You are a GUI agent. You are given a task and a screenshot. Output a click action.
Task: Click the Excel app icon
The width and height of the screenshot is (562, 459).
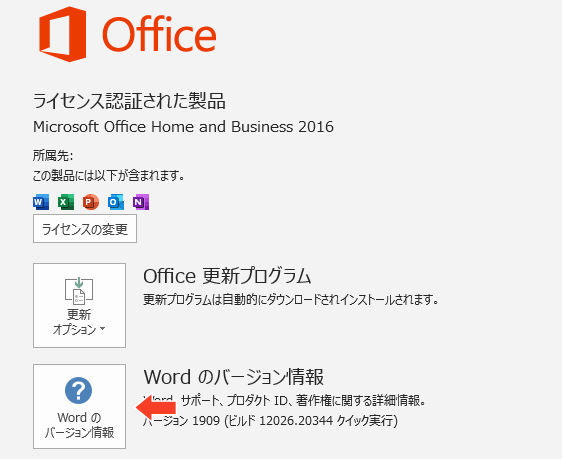coord(66,202)
